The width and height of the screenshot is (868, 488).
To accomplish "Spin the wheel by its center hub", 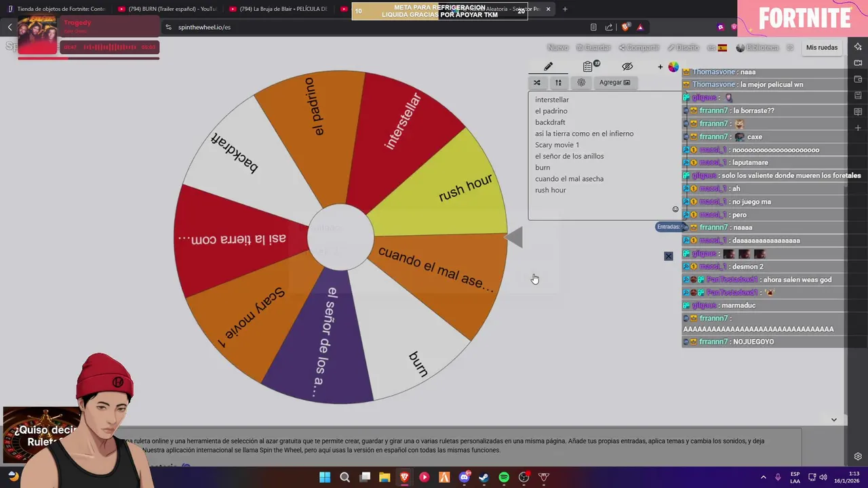I will click(x=340, y=237).
